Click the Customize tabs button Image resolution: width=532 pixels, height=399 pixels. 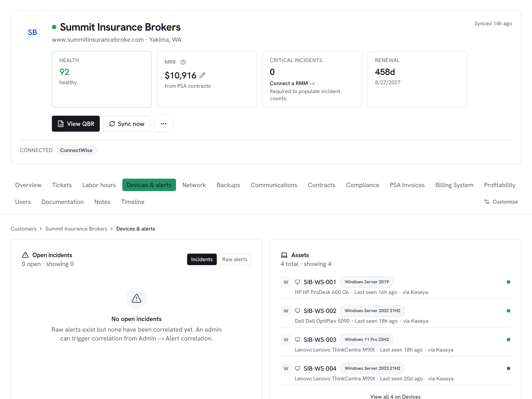pyautogui.click(x=501, y=202)
